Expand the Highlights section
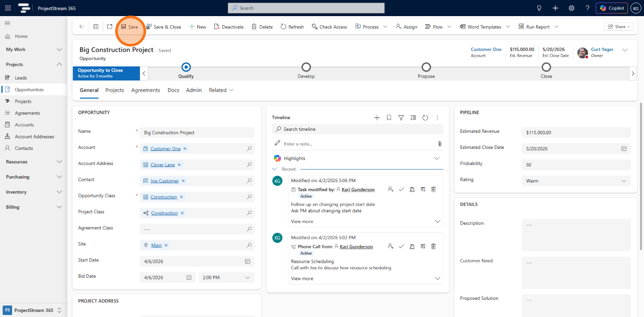644x317 pixels. 437,158
